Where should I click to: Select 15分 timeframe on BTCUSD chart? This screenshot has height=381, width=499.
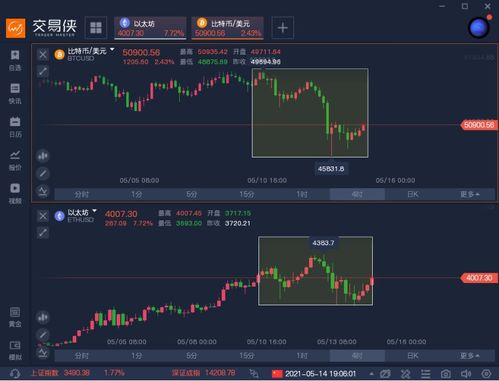point(247,194)
